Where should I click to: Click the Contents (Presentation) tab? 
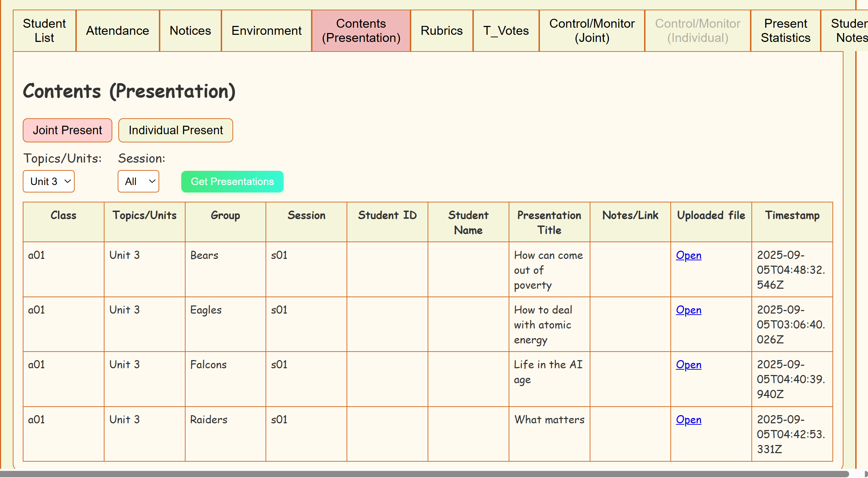[361, 31]
